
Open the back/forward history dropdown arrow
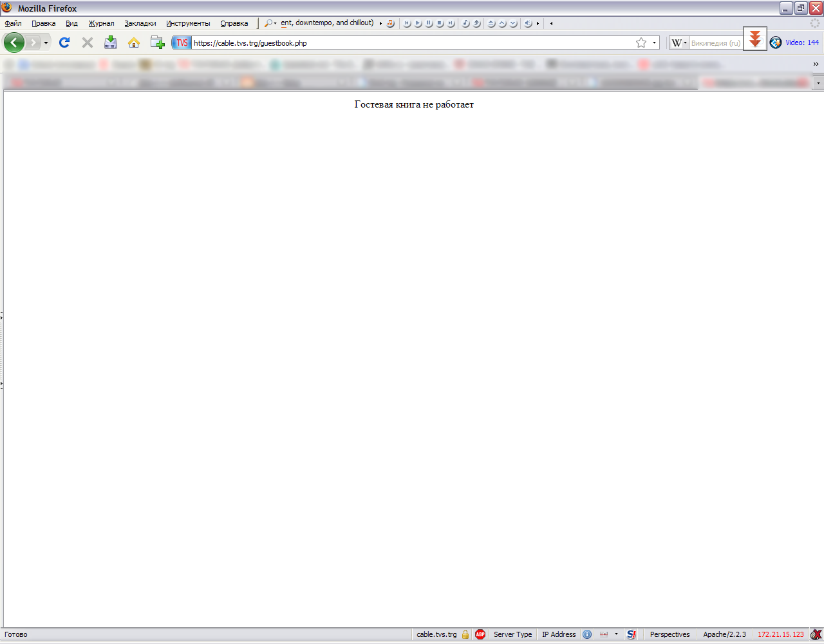point(46,43)
